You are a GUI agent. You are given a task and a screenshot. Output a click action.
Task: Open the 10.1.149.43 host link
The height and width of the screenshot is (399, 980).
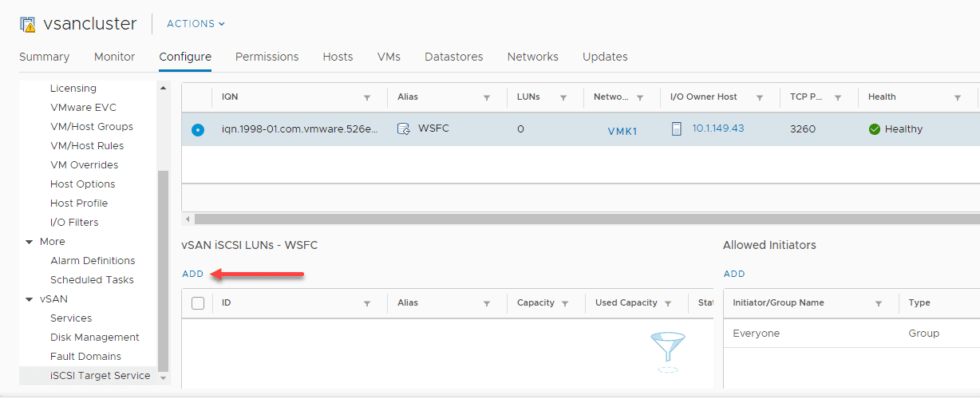(x=718, y=128)
